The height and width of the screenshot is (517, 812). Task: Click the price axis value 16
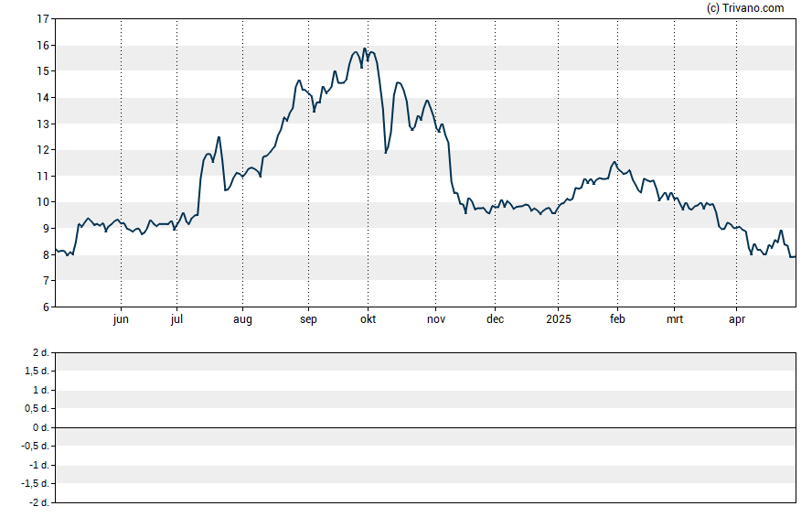(x=43, y=46)
